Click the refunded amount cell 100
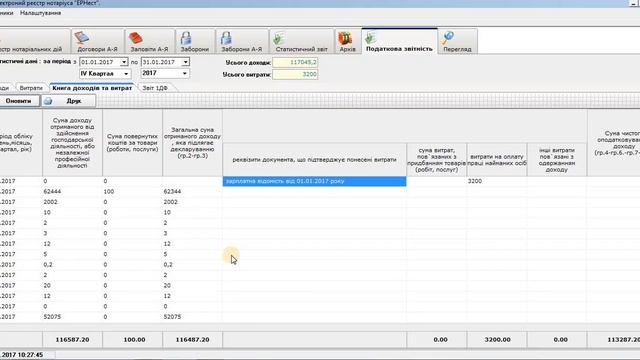640x360 pixels. [132, 191]
